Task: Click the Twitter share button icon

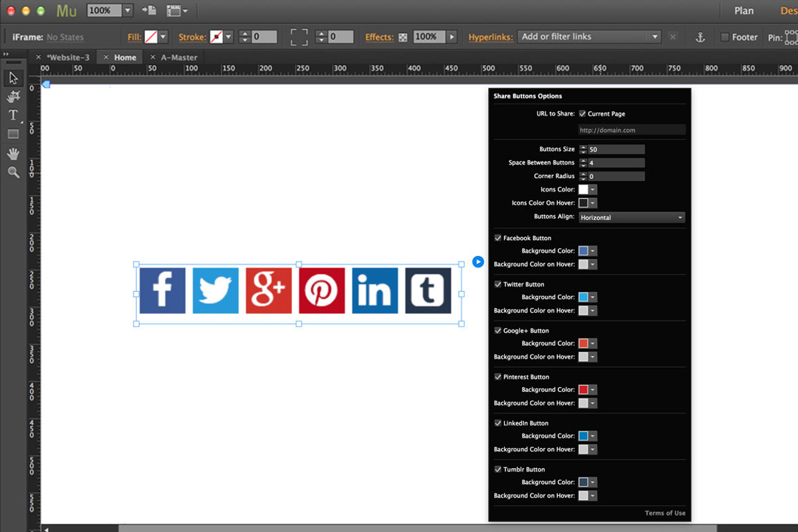Action: tap(215, 291)
